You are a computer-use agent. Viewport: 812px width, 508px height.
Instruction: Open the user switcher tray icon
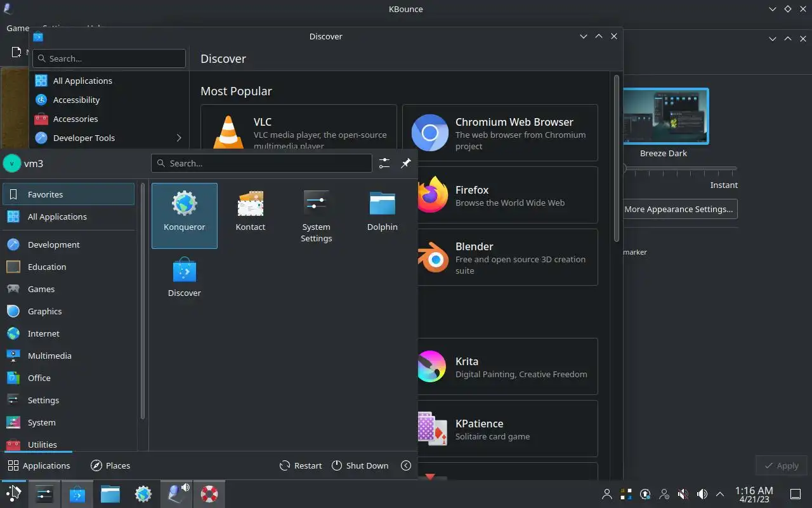(x=607, y=494)
